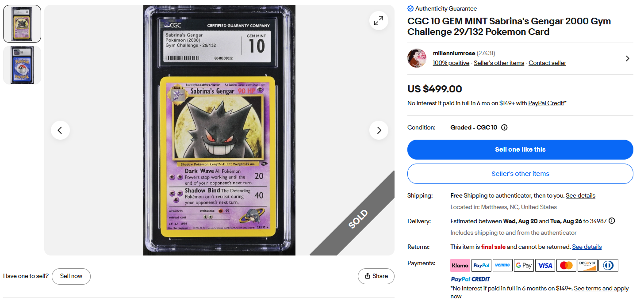Screen dimensions: 644x305
Task: Expand seller details chevron
Action: tap(627, 58)
